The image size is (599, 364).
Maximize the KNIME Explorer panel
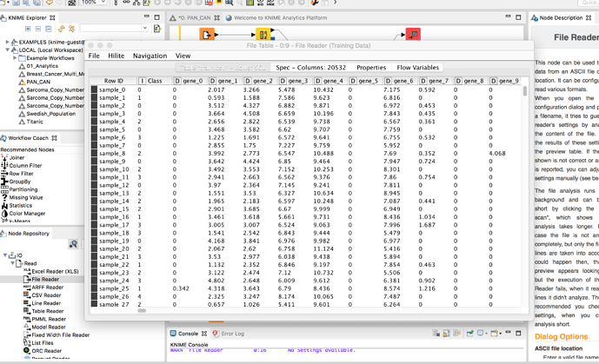click(x=156, y=17)
